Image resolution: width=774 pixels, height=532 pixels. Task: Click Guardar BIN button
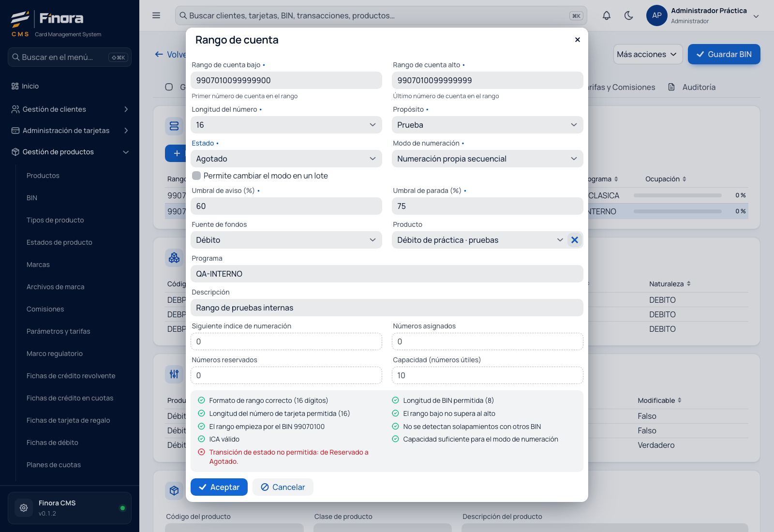(724, 54)
